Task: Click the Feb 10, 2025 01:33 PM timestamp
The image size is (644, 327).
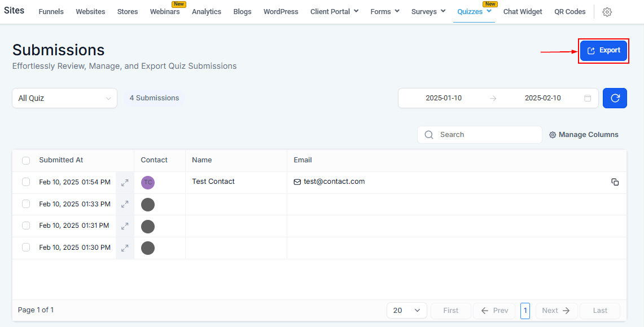Action: coord(75,204)
